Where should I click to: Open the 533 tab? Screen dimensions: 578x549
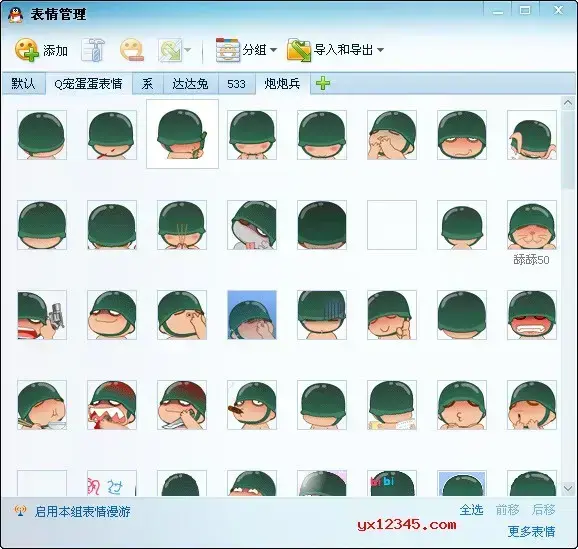point(236,84)
